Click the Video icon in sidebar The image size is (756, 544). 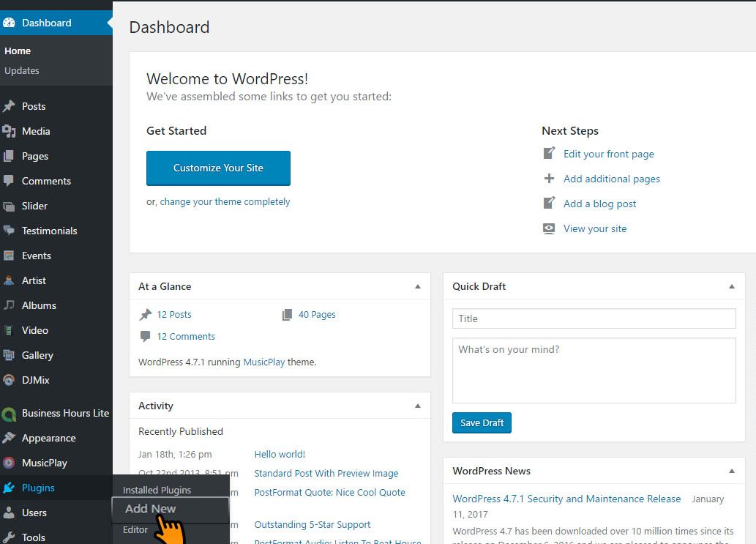9,330
